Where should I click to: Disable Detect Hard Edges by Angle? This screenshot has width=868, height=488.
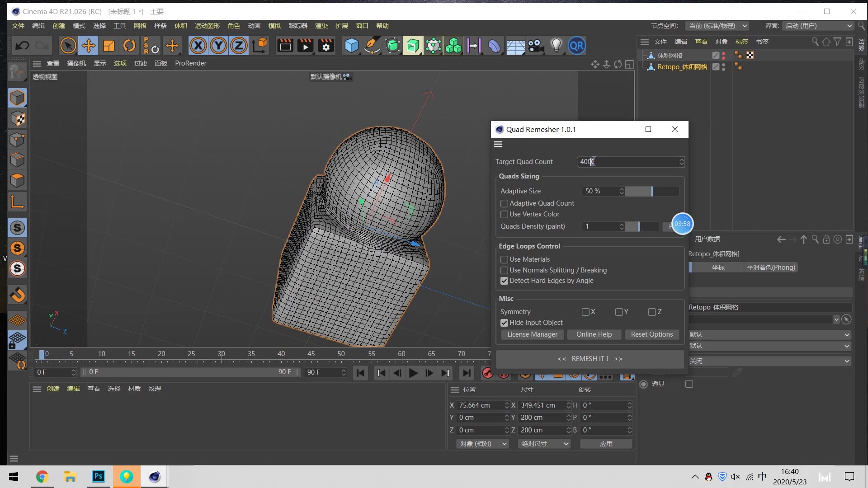(504, 281)
